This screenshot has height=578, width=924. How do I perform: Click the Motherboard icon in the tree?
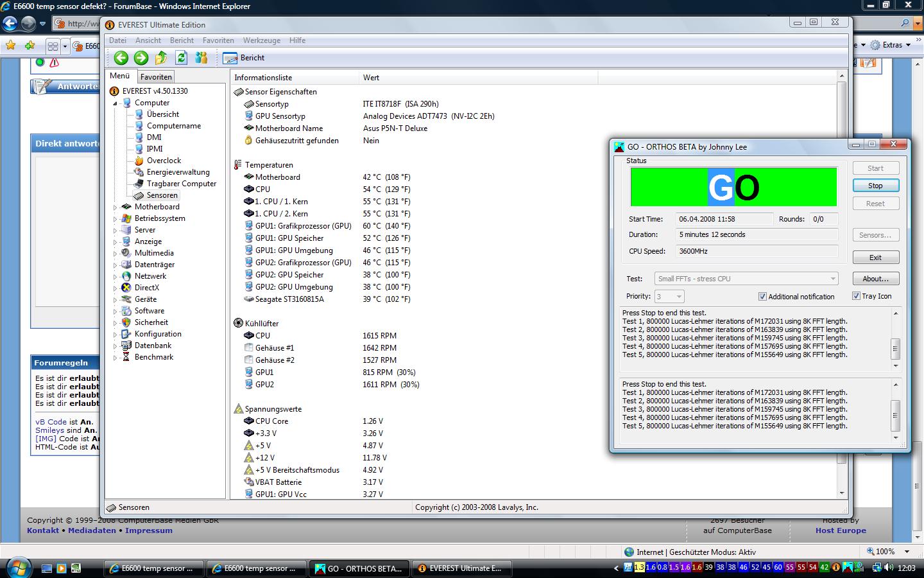[x=126, y=207]
